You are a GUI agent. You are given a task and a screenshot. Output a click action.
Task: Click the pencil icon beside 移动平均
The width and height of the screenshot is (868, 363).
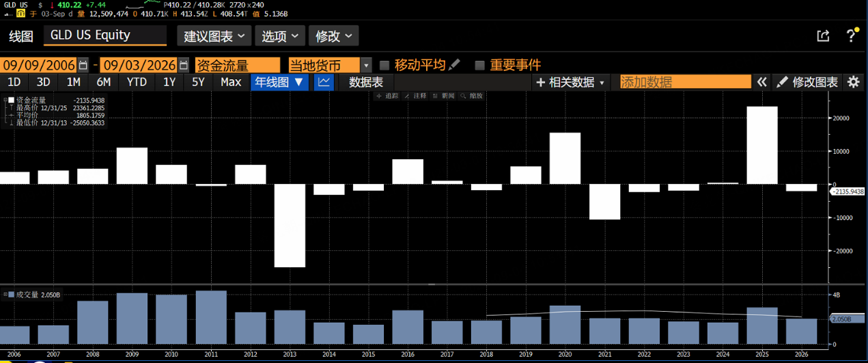point(455,65)
